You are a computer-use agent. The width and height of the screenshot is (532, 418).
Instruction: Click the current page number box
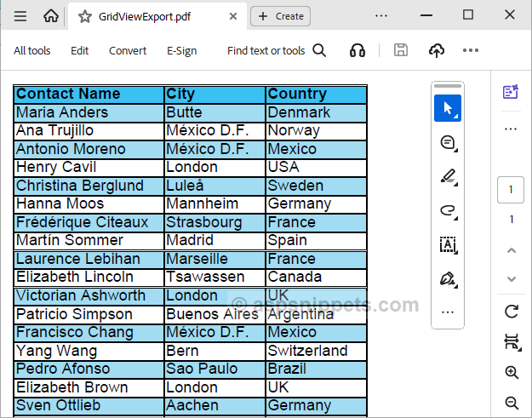(511, 190)
